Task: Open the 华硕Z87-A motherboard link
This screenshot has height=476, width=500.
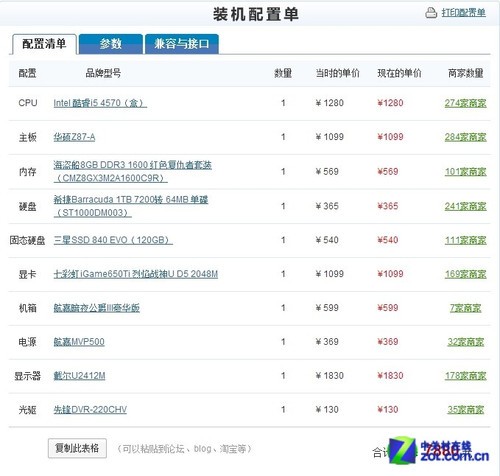Action: click(74, 137)
